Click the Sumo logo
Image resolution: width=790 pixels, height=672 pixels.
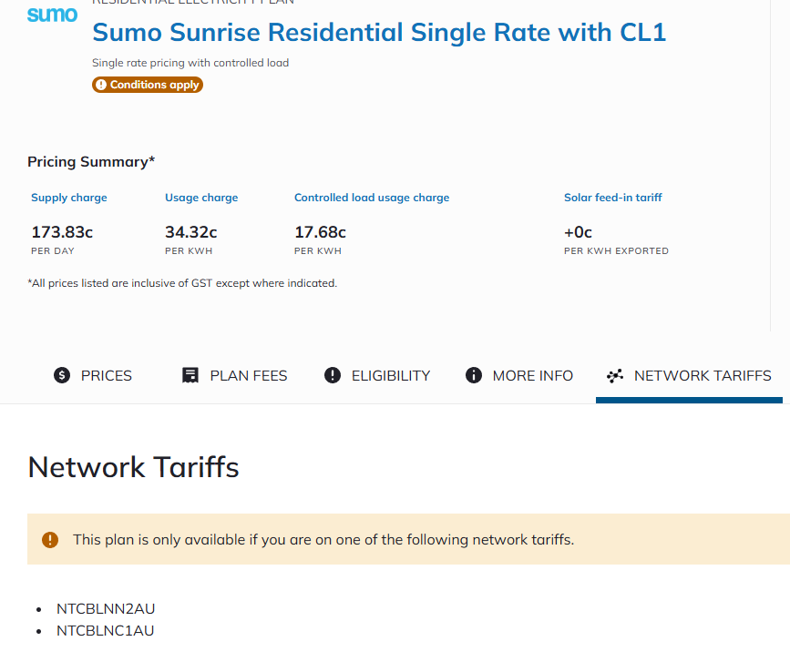[x=52, y=15]
